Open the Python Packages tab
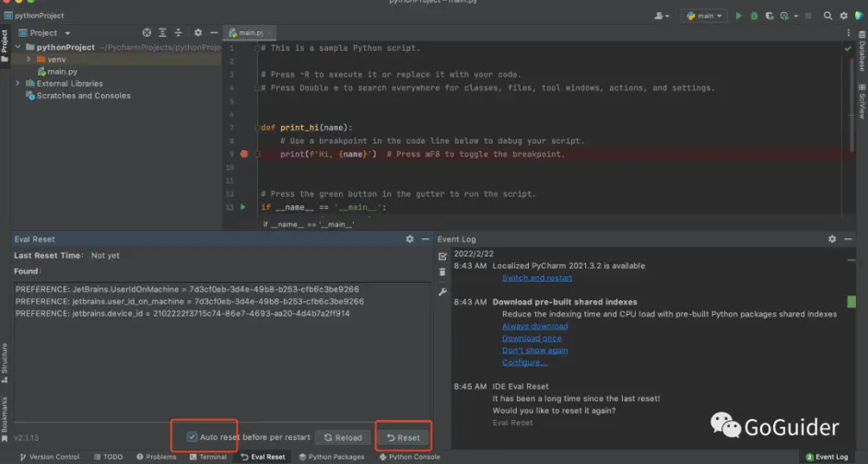The height and width of the screenshot is (464, 868). tap(332, 457)
